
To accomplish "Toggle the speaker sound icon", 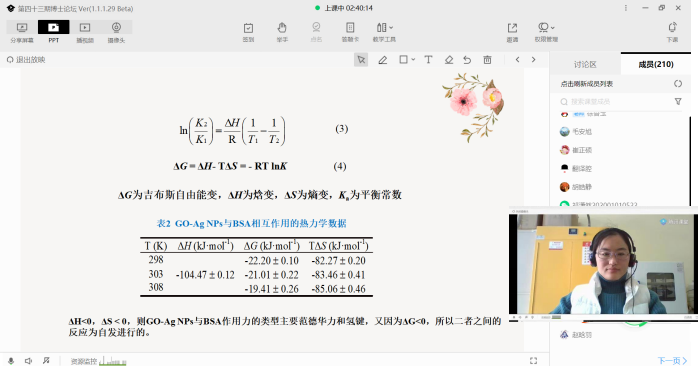I will (x=29, y=361).
